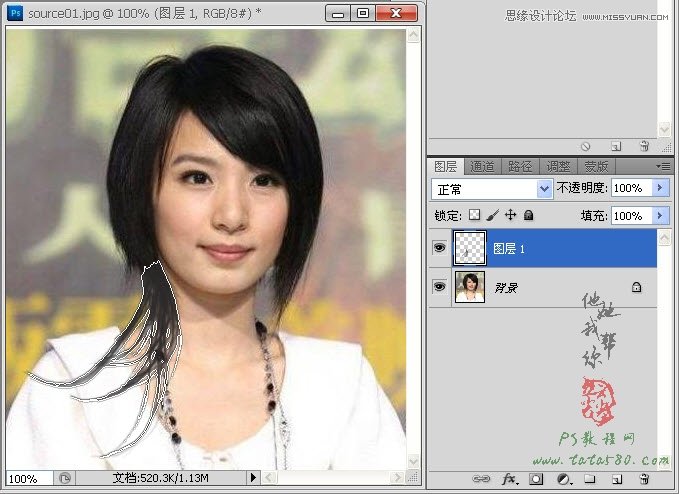
Task: Add a layer mask
Action: click(x=536, y=479)
